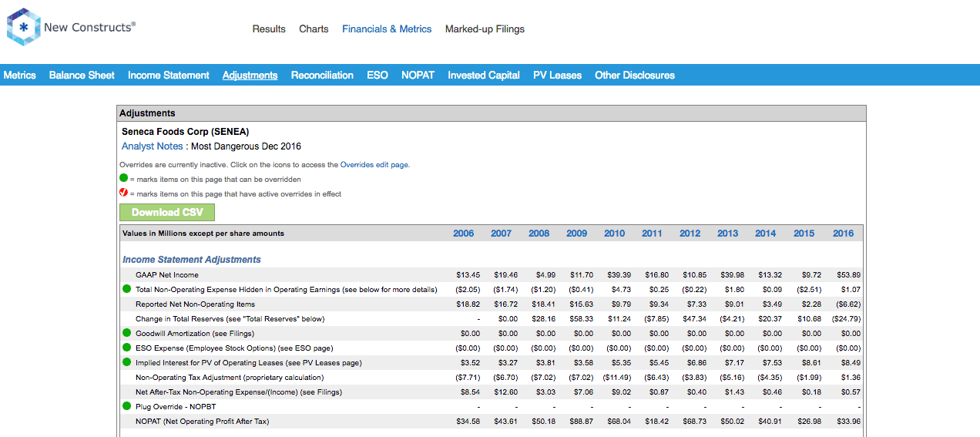Click the 2012 column header
The height and width of the screenshot is (437, 980).
click(690, 233)
